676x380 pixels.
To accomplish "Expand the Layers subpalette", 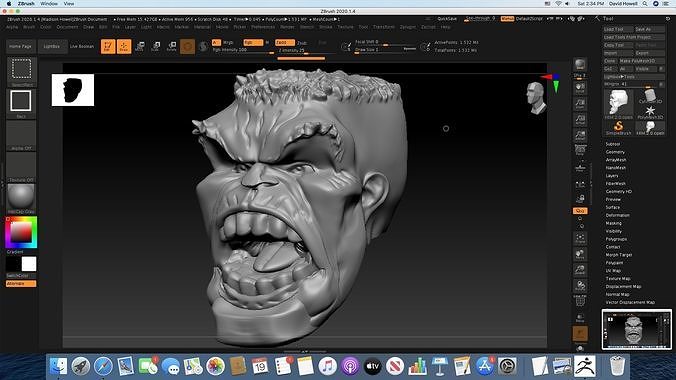I will 612,176.
